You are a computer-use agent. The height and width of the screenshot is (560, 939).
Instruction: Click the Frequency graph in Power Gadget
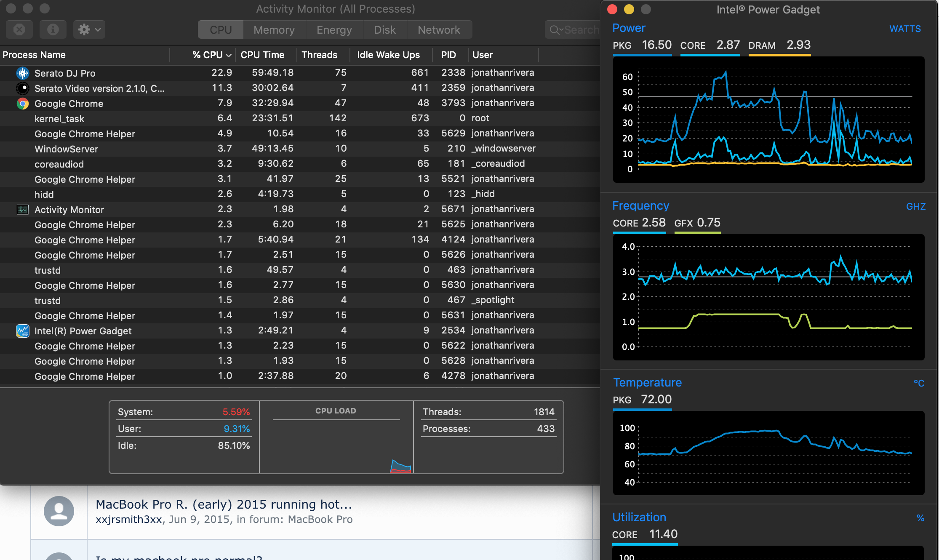coord(768,297)
